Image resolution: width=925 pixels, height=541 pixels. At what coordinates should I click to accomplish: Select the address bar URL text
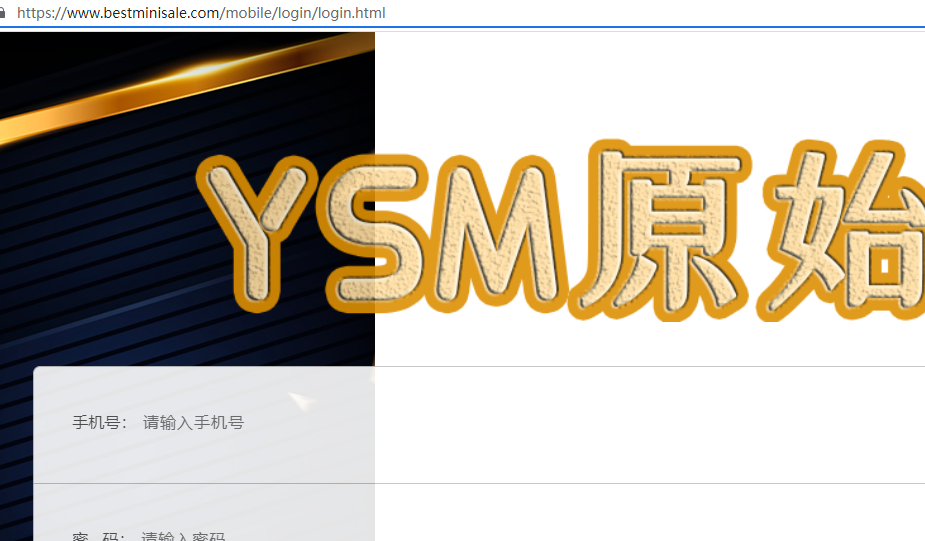200,13
